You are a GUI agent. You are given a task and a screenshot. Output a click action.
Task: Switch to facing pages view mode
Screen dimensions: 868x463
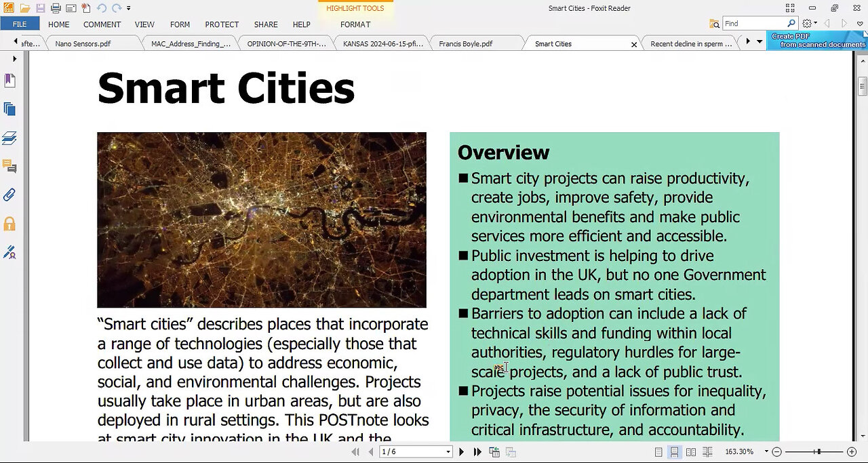(x=691, y=452)
